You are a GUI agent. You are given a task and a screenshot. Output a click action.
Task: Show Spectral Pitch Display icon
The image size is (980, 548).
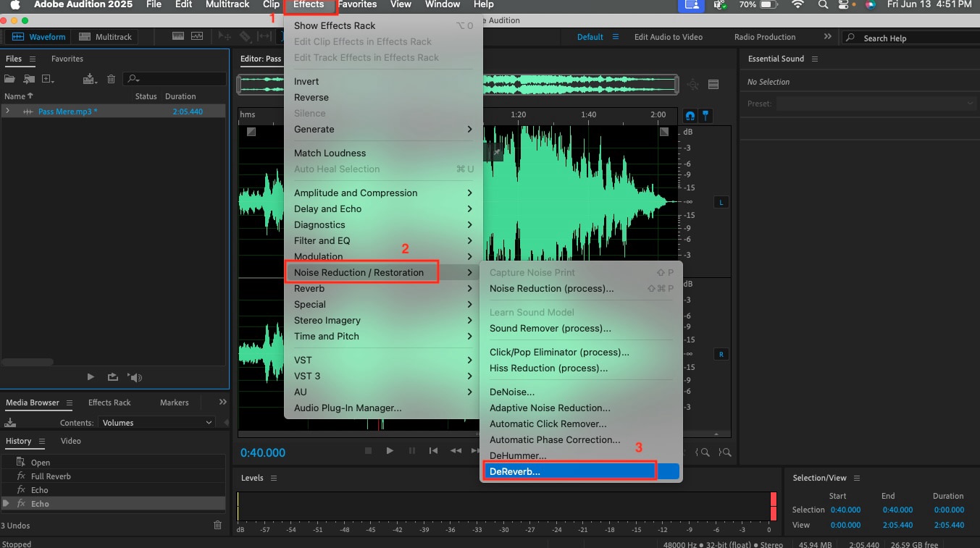197,36
